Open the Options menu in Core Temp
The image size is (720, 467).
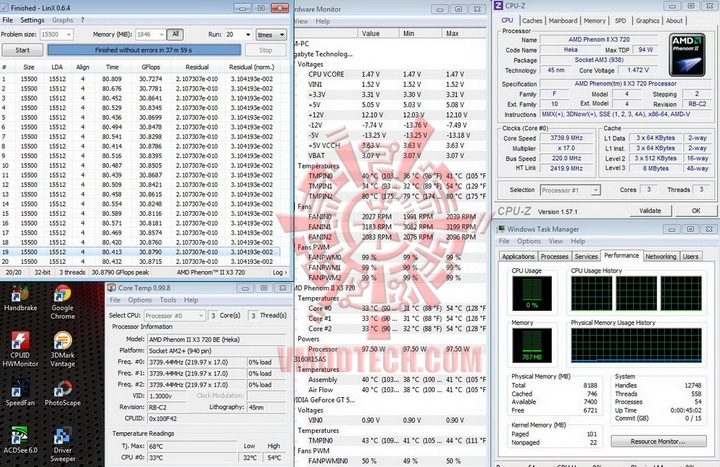click(140, 300)
